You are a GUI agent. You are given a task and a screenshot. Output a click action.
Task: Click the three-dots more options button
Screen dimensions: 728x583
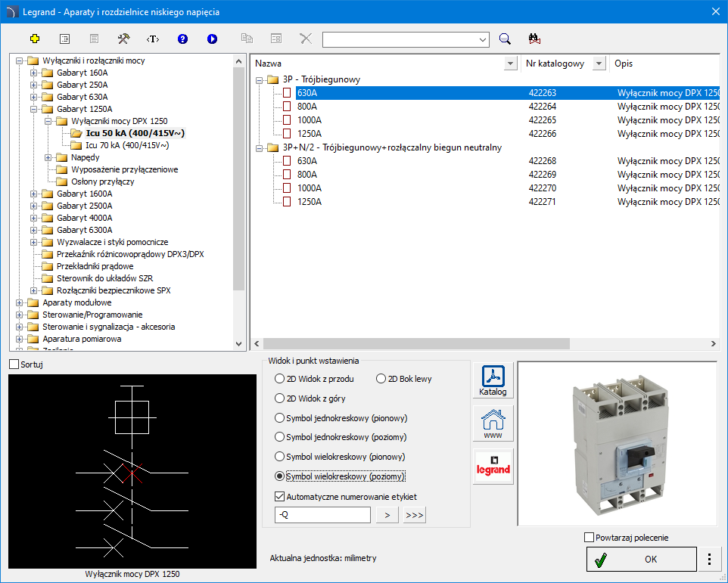click(709, 560)
